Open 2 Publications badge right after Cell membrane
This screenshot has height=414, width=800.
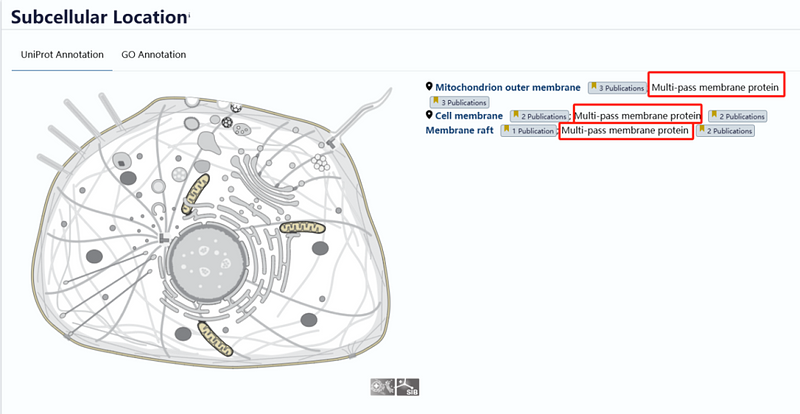click(539, 117)
